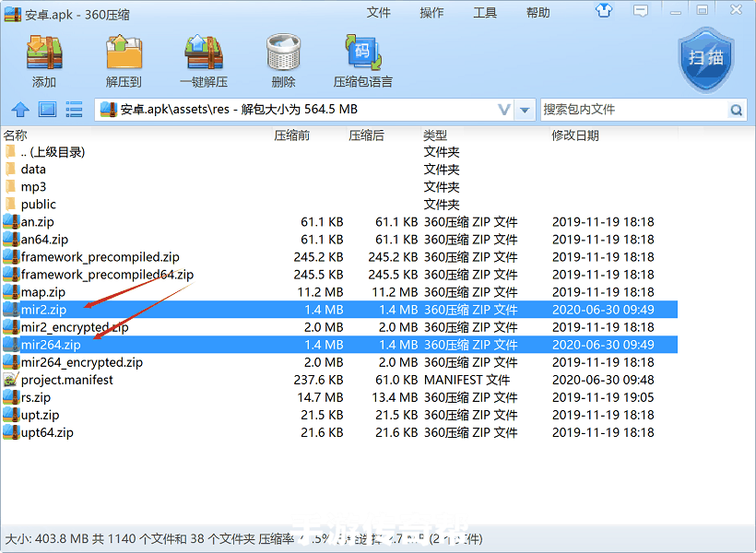756x553 pixels.
Task: Click the 添加 (Add) toolbar icon
Action: (x=43, y=61)
